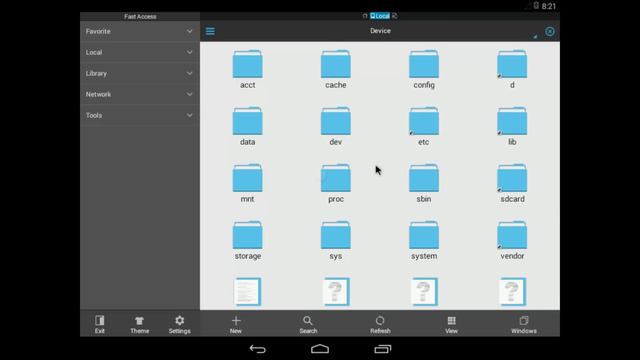Viewport: 640px width, 360px height.
Task: Expand the Library section
Action: [x=140, y=73]
